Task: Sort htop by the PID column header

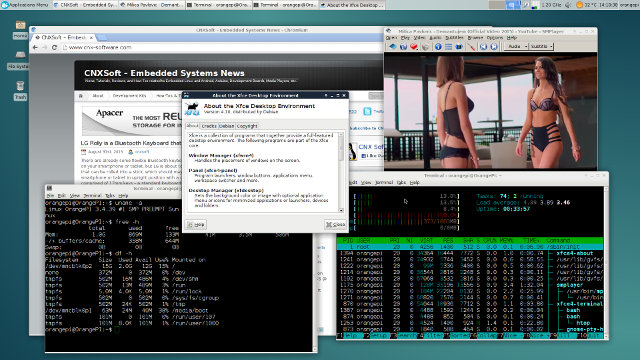Action: click(347, 240)
